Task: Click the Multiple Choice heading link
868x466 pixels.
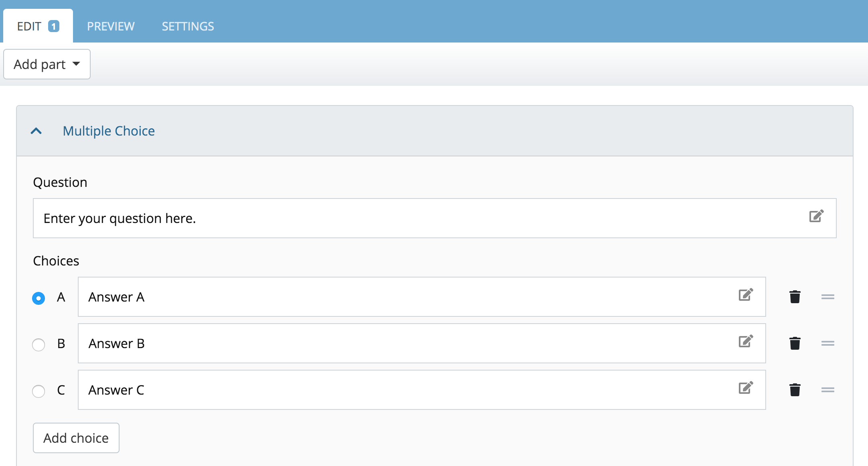Action: coord(109,131)
